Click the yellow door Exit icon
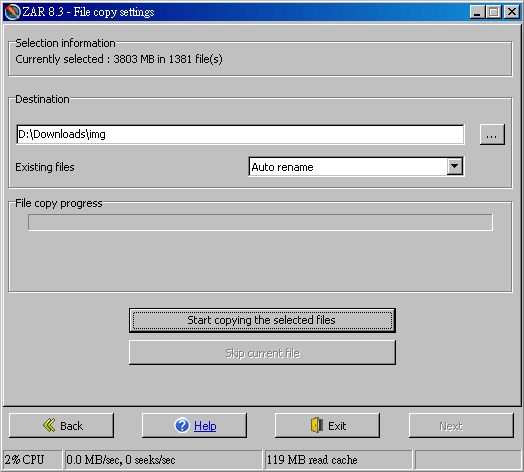The width and height of the screenshot is (524, 472). (x=317, y=425)
